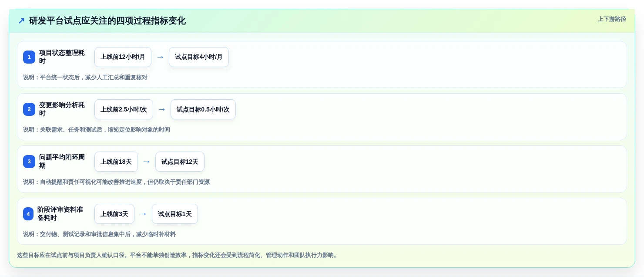Click the number 4 badge for 阶段评审资料准备耗时

pyautogui.click(x=28, y=214)
